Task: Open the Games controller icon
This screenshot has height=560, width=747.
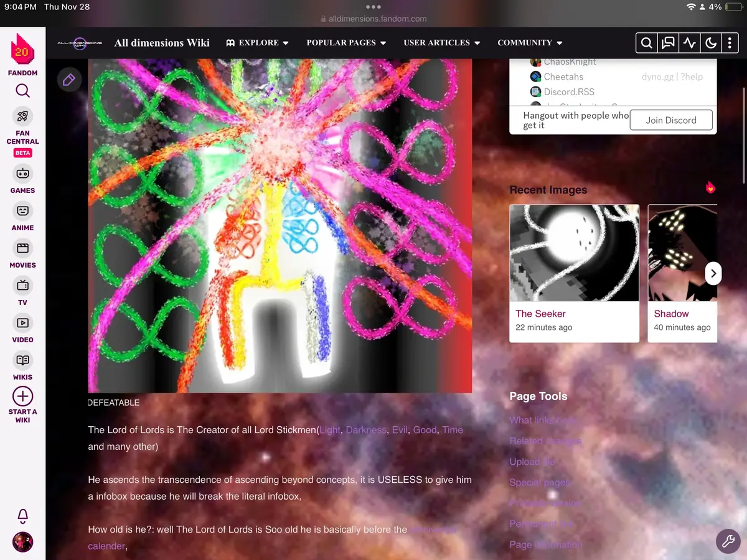Action: [22, 174]
